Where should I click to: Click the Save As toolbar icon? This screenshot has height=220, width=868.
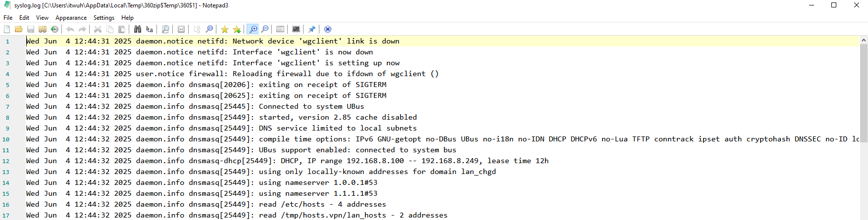pos(43,29)
